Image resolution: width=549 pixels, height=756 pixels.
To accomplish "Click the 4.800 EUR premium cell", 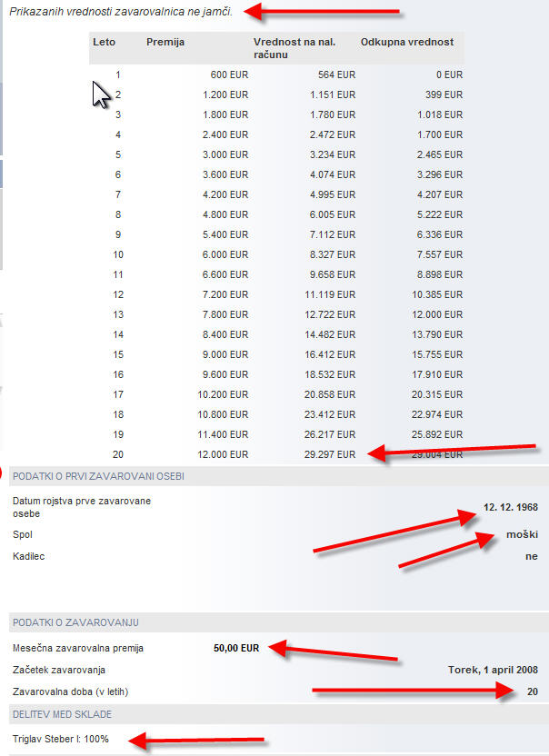I will tap(225, 215).
